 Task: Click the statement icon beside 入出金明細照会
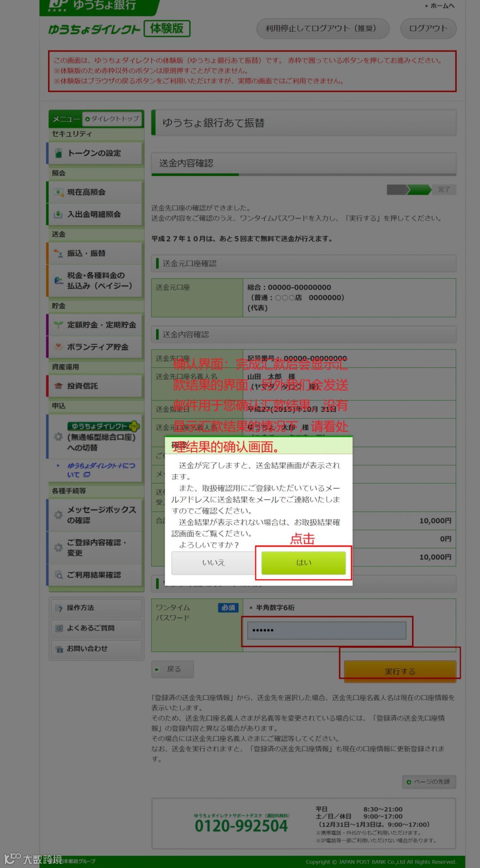58,214
